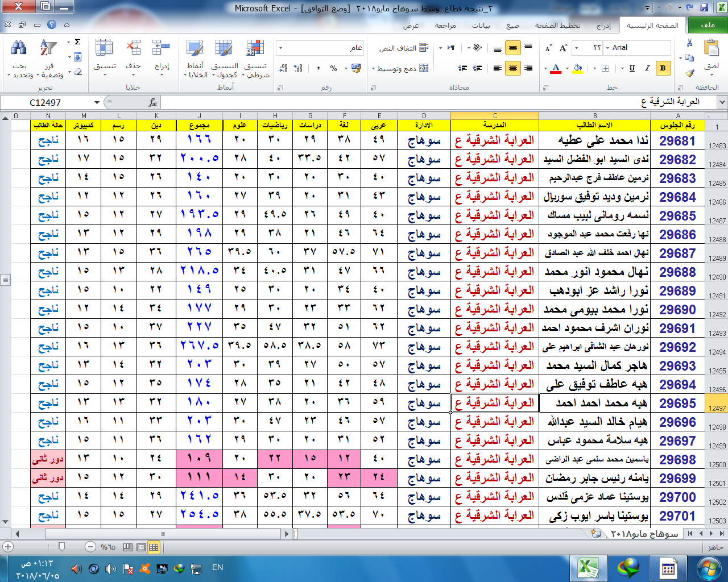Click Delete cells (حذف) button
This screenshot has width=728, height=582.
coord(134,57)
